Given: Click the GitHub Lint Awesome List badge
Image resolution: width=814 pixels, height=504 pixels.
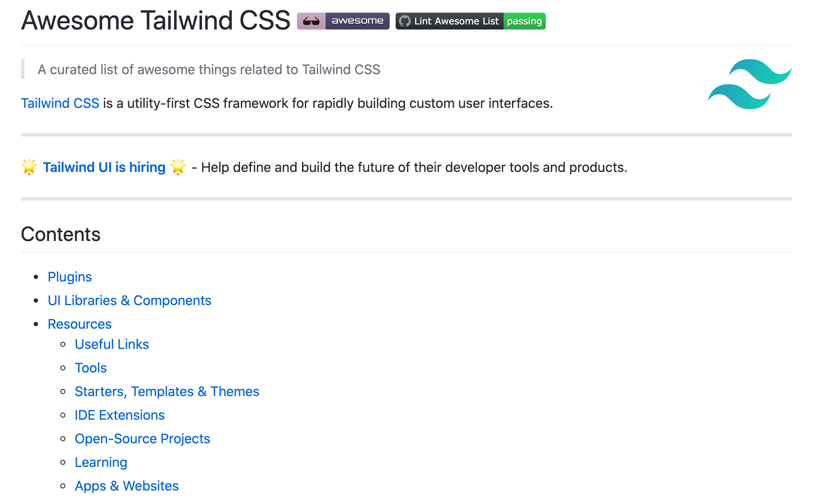Looking at the screenshot, I should click(x=449, y=21).
